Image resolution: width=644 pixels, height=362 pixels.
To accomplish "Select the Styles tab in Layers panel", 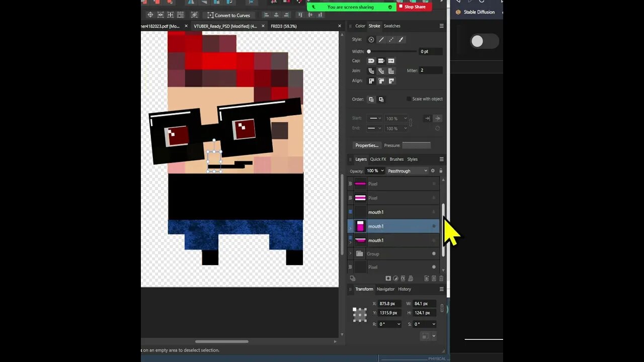I will [413, 159].
